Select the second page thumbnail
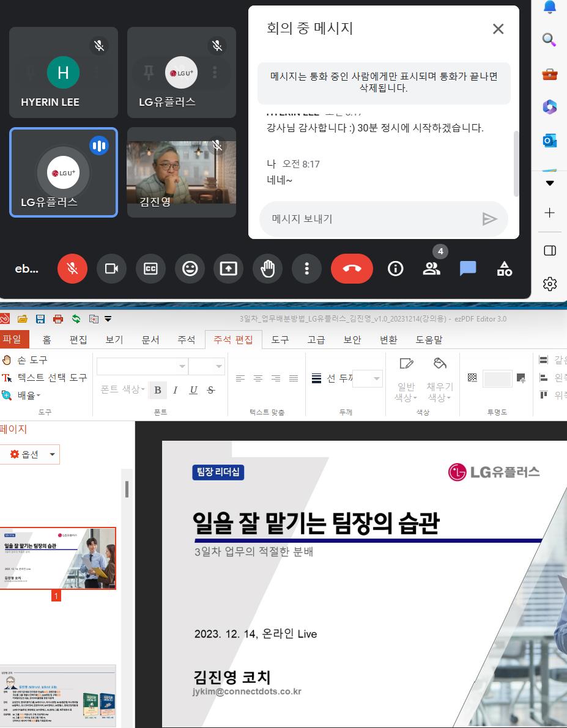The height and width of the screenshot is (728, 567). click(x=57, y=696)
